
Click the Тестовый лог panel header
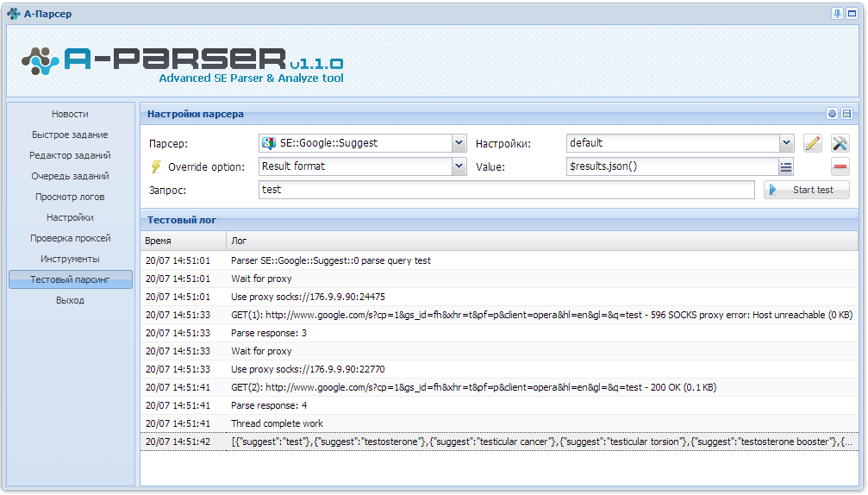(x=499, y=221)
